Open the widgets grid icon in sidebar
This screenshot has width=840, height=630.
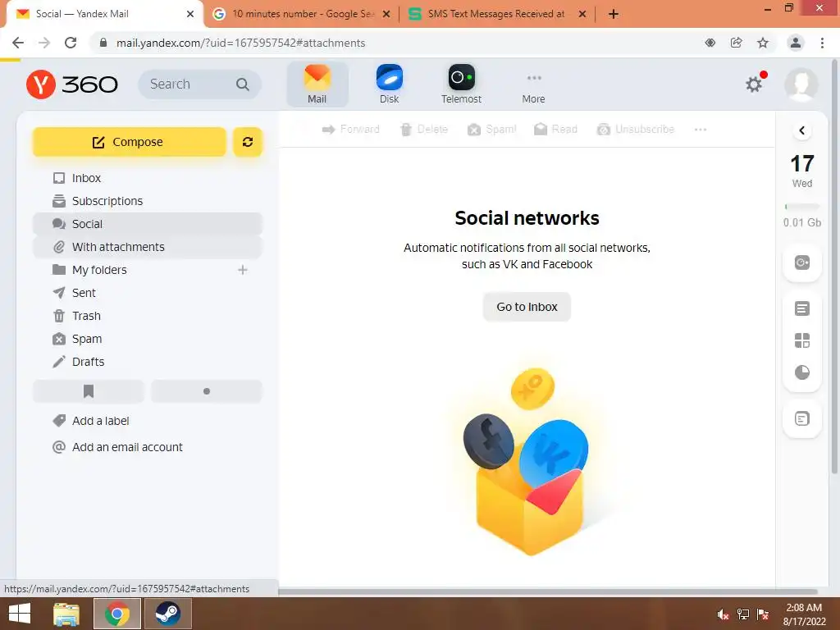[x=802, y=340]
